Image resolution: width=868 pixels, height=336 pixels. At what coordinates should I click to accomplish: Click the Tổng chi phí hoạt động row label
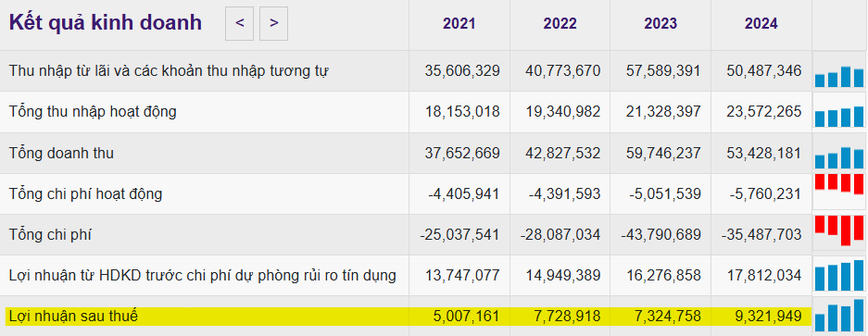tap(86, 194)
